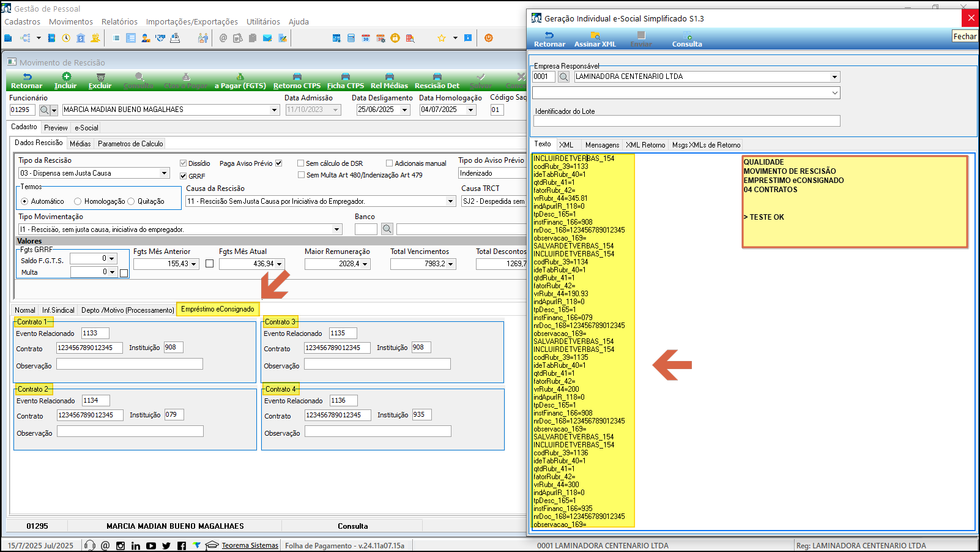Click the Facebook icon in status bar
Screen dimensions: 980x552
pos(182,545)
